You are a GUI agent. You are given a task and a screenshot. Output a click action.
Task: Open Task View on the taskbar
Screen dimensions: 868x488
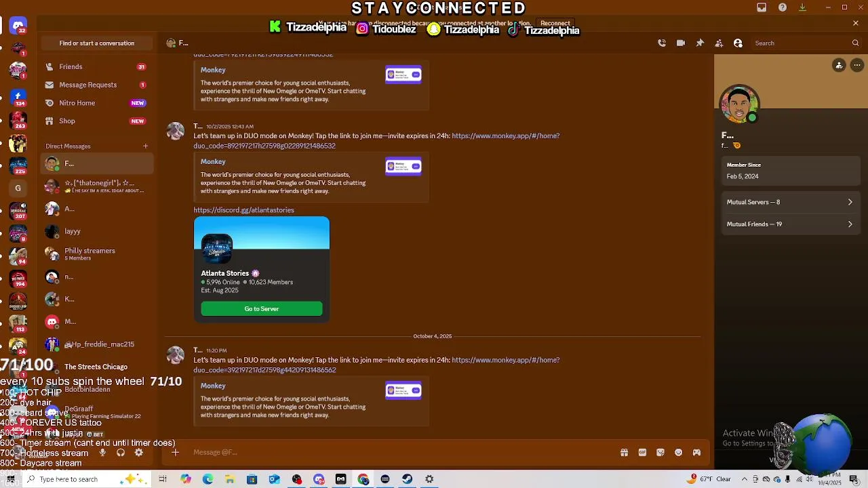163,479
